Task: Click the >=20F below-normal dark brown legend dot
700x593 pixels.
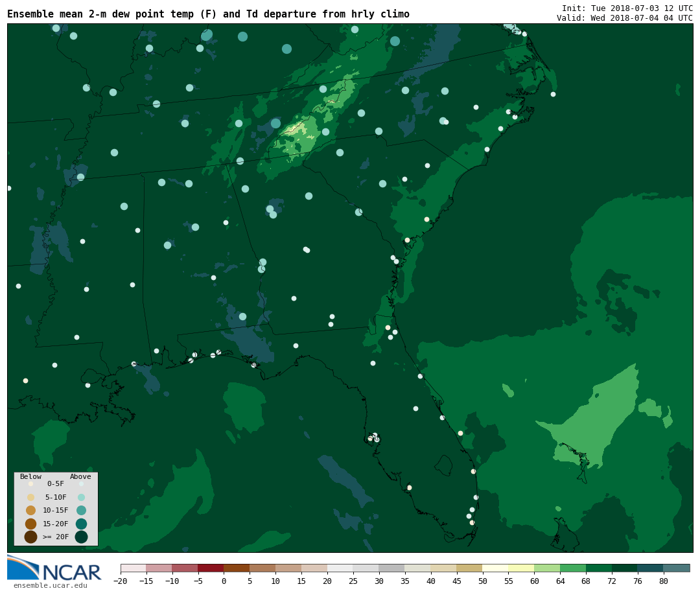Action: [30, 537]
